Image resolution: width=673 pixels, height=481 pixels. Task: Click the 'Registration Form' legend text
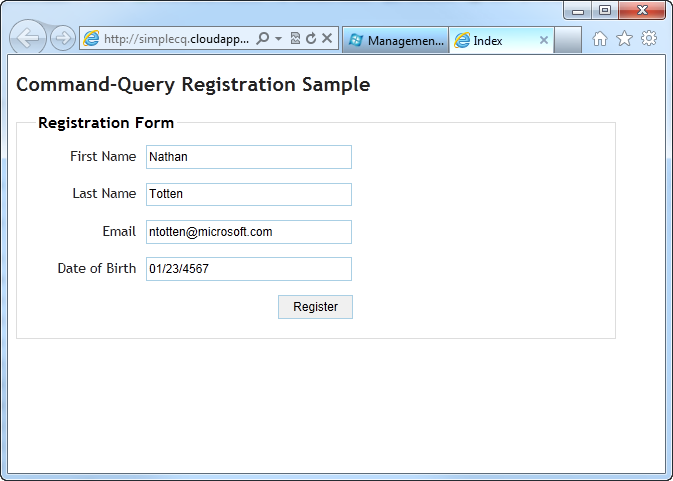[x=106, y=123]
